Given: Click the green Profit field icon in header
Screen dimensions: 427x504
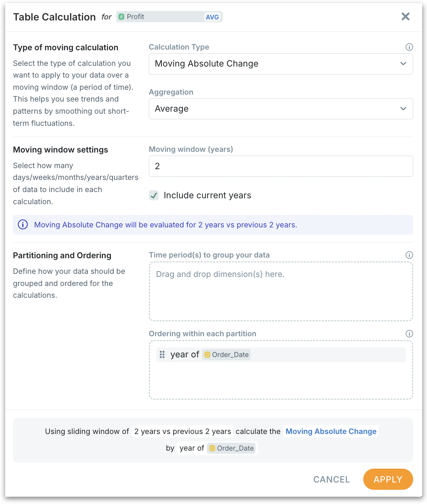Looking at the screenshot, I should coord(122,17).
